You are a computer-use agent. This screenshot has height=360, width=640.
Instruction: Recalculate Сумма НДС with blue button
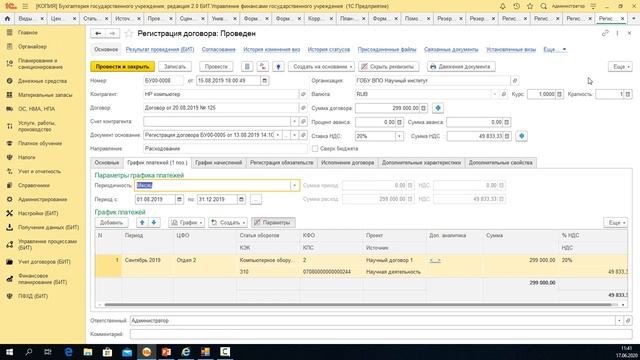click(522, 136)
